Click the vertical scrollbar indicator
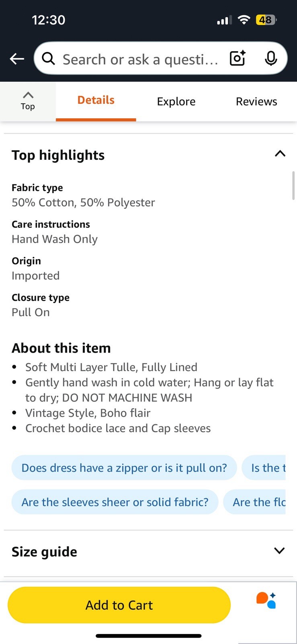This screenshot has width=297, height=644. coord(293,186)
